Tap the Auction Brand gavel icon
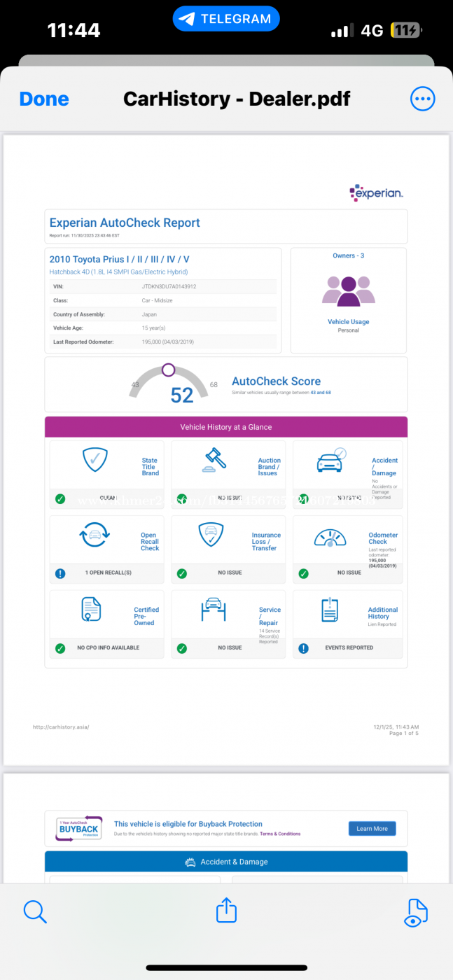Screen dimensions: 453x980 (215, 461)
